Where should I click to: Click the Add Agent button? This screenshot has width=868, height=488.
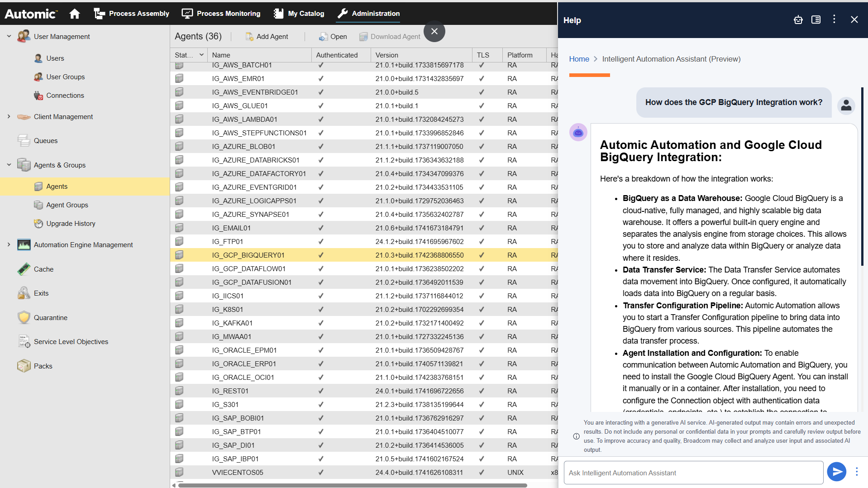(x=267, y=37)
